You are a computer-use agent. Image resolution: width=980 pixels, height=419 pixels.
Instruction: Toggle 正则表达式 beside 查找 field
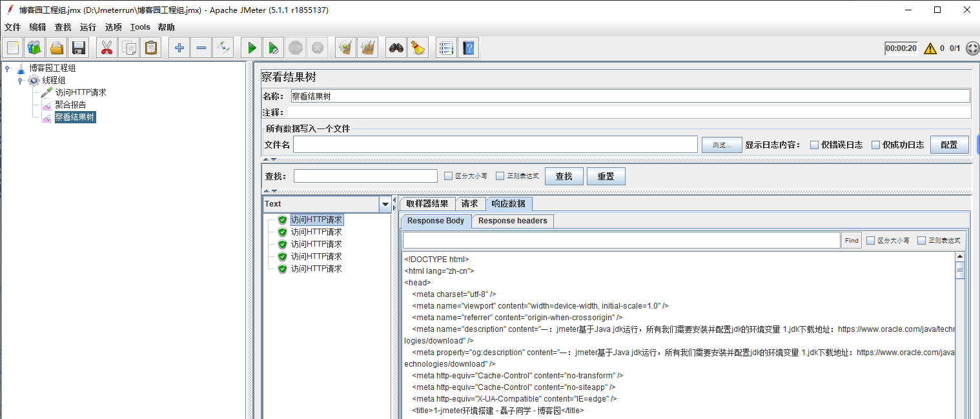(x=500, y=176)
